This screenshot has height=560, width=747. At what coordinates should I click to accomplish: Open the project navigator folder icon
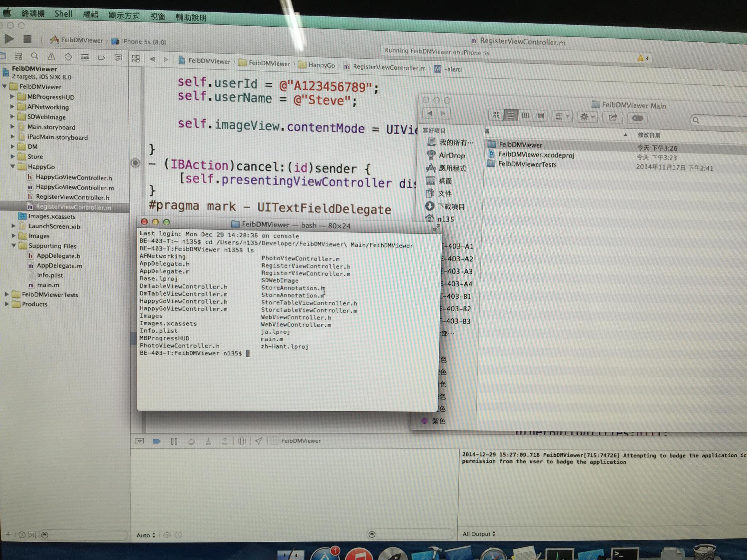[x=2, y=56]
